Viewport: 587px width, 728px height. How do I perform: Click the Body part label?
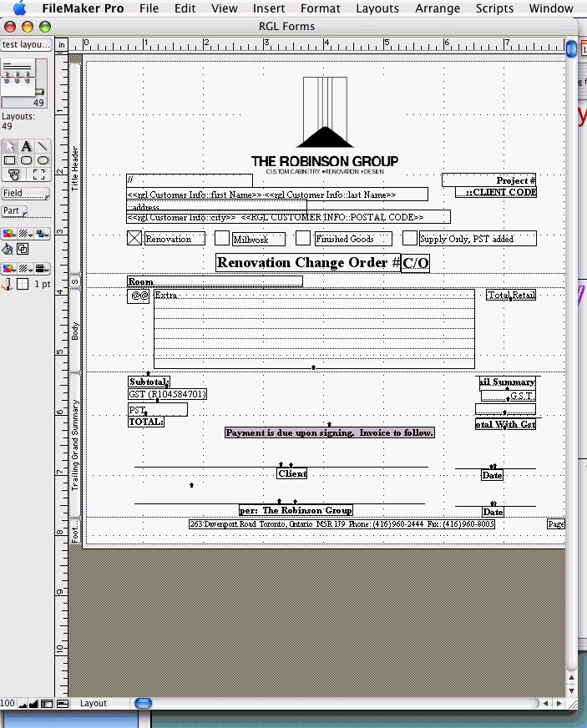75,331
